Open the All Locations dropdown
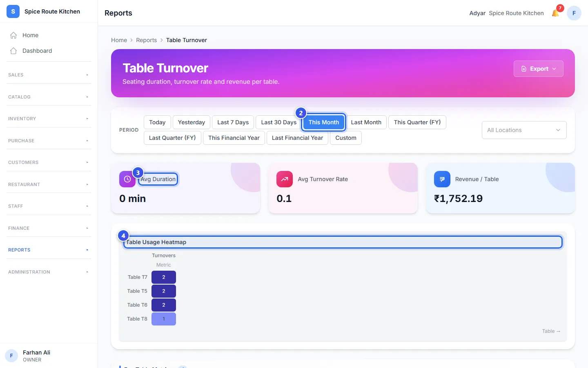The width and height of the screenshot is (588, 368). tap(524, 130)
